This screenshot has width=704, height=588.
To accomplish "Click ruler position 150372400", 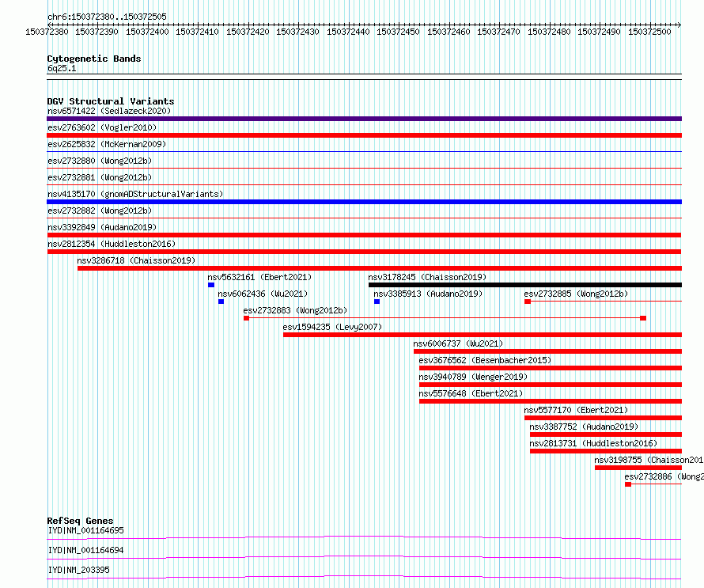I will (147, 32).
